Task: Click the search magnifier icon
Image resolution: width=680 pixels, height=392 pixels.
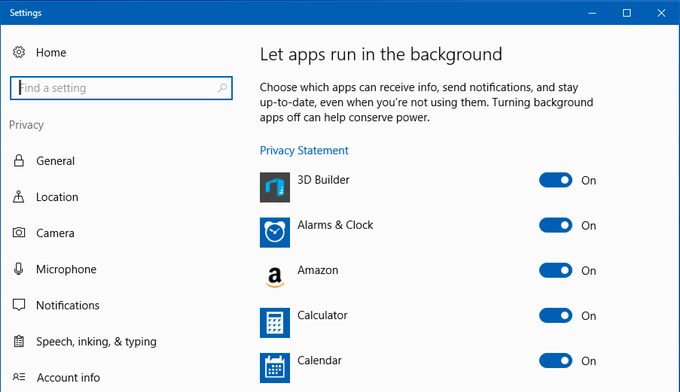Action: coord(222,88)
